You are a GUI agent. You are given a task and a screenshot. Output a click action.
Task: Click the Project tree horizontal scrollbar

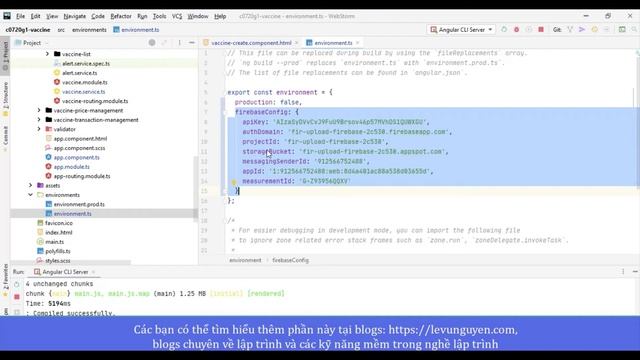71,262
